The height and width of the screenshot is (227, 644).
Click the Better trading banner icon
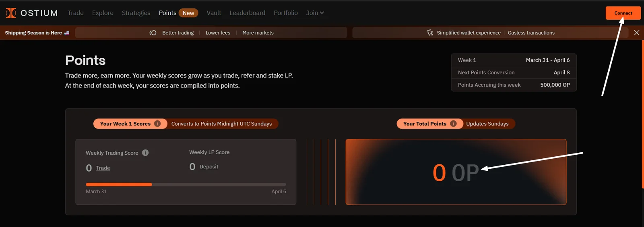[153, 33]
